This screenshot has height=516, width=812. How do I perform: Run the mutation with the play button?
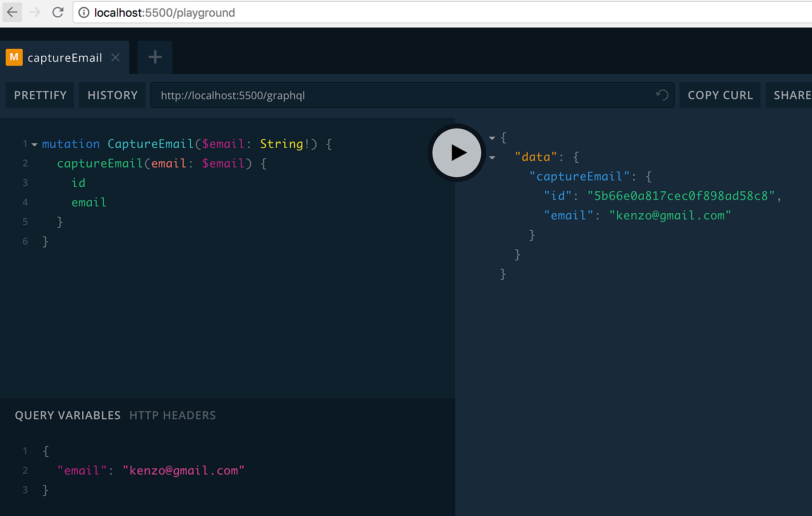(x=457, y=152)
